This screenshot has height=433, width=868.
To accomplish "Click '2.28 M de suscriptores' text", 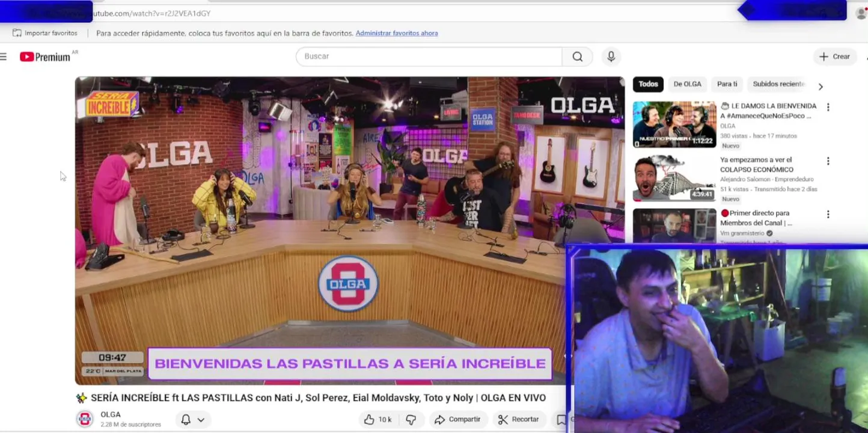I will [130, 425].
